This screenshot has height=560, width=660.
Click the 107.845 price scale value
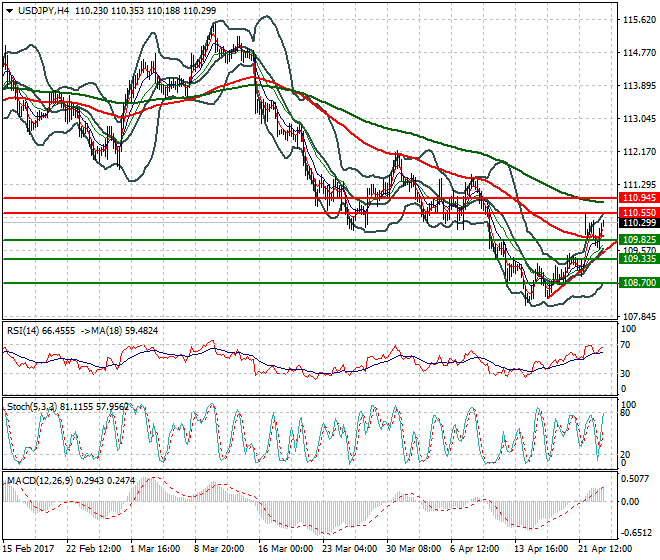click(637, 317)
